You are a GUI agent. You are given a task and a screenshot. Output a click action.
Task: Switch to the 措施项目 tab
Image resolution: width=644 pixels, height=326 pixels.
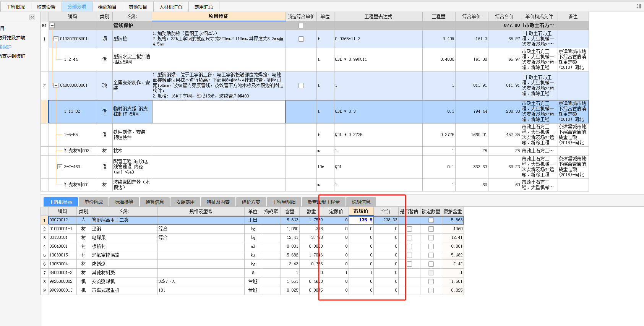107,7
